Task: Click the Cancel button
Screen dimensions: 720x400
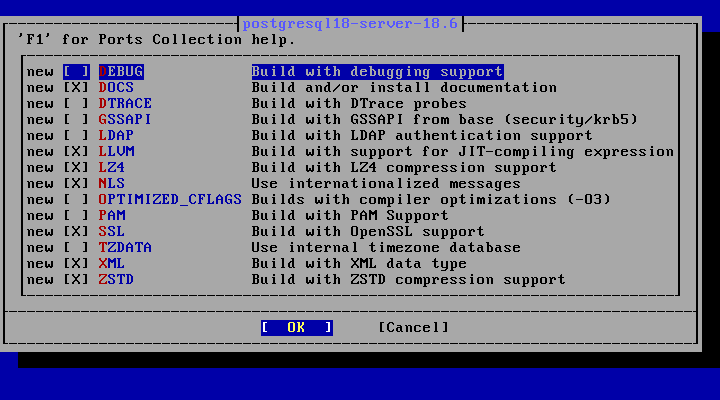Action: [x=413, y=328]
